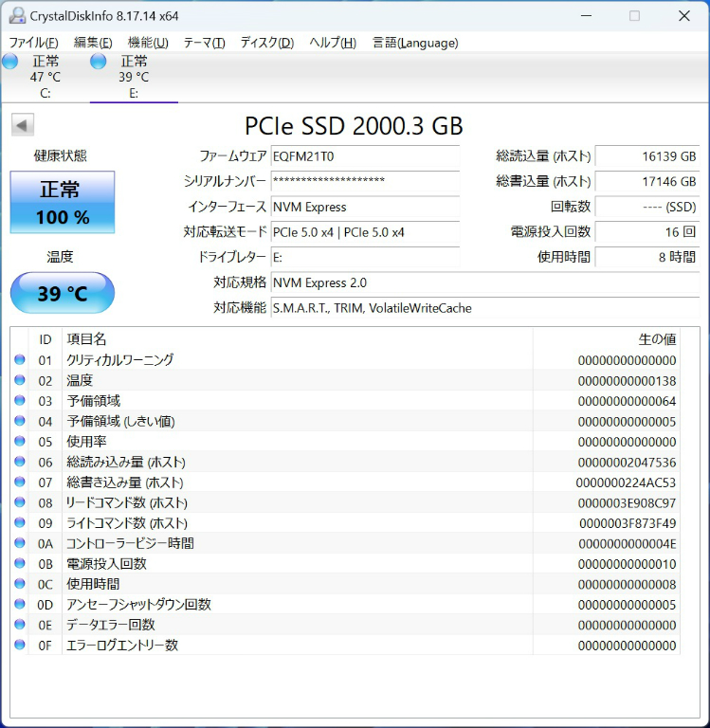The height and width of the screenshot is (728, 710).
Task: Click the standard field NVM Express 2.0
Action: coord(485,282)
